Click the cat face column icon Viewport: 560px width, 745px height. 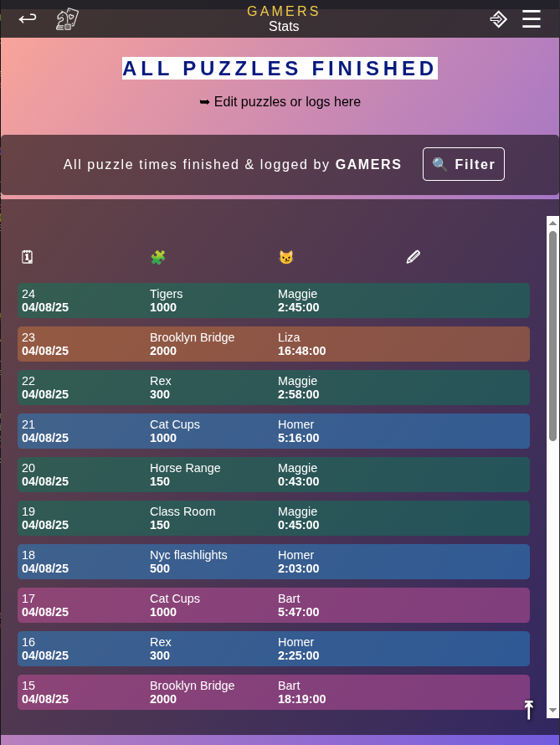286,257
